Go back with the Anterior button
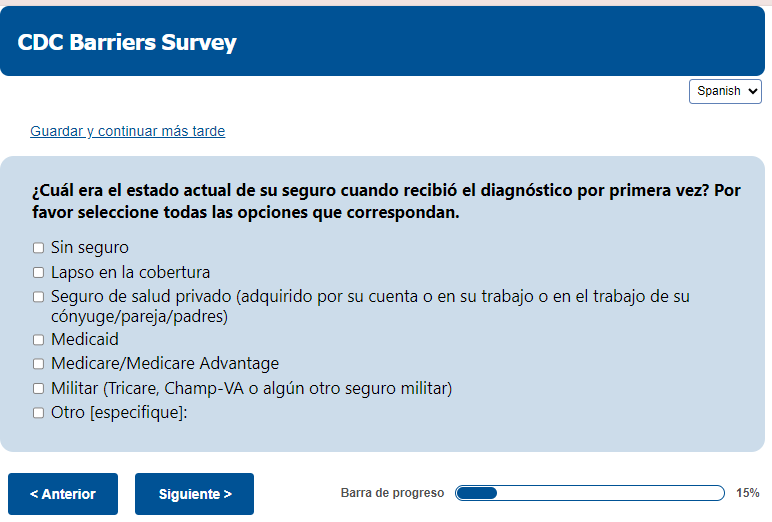772x522 pixels. [x=63, y=494]
